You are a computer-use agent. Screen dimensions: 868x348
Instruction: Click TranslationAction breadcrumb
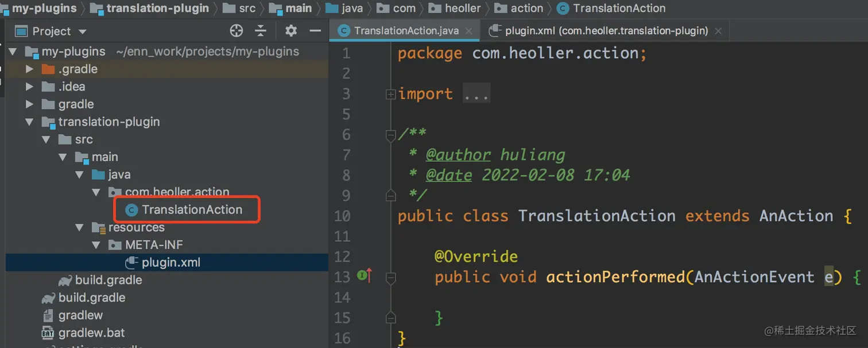619,8
